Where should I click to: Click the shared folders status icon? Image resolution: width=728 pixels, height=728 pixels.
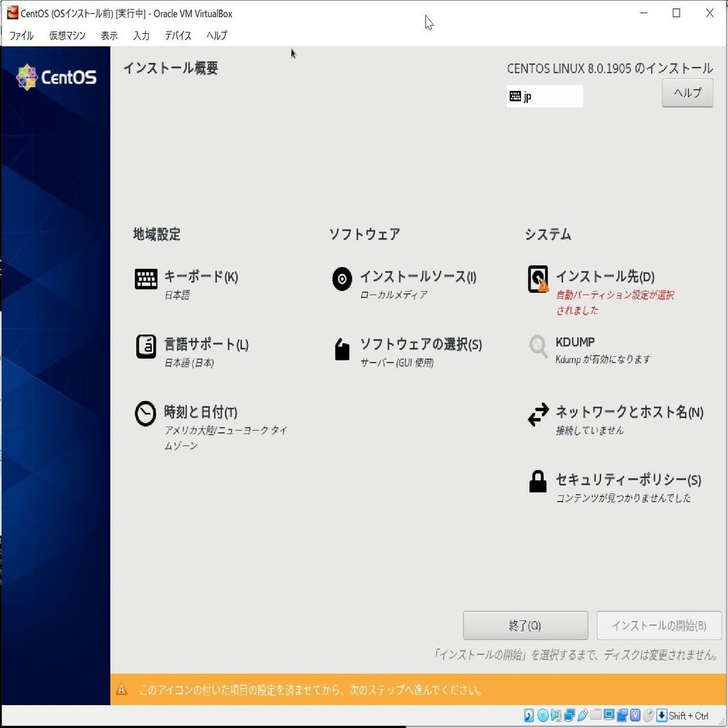[596, 716]
